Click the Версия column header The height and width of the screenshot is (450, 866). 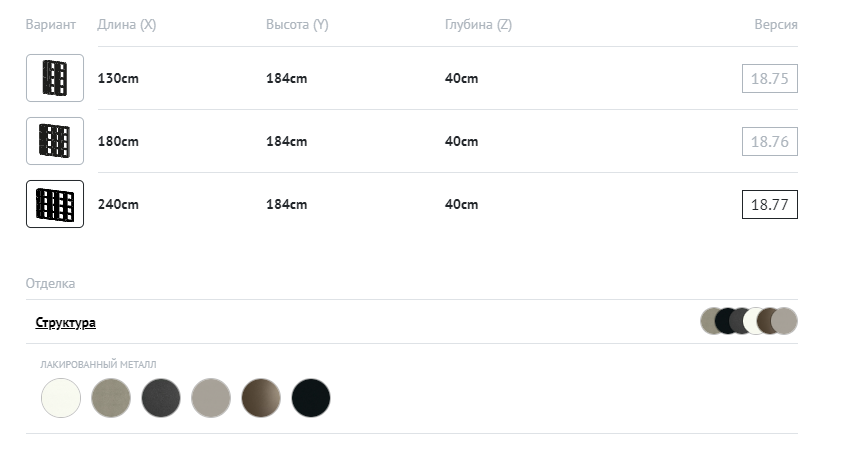(775, 25)
